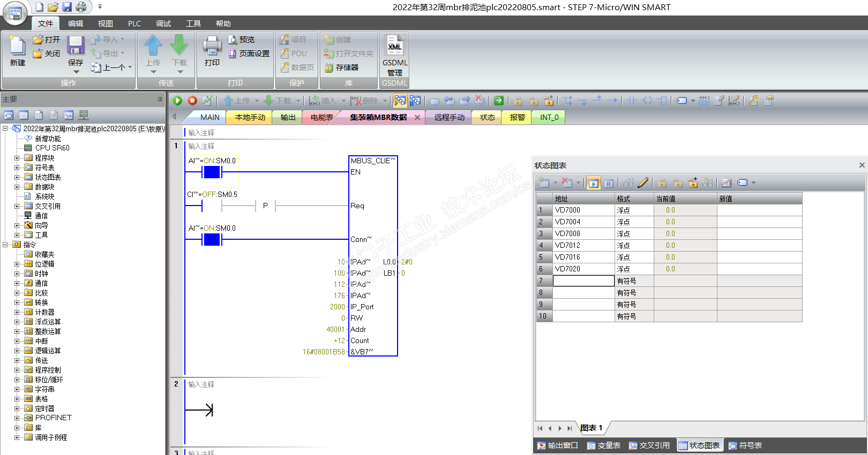Viewport: 868px width, 455px height.
Task: Open the 变量表 panel tab
Action: 603,445
